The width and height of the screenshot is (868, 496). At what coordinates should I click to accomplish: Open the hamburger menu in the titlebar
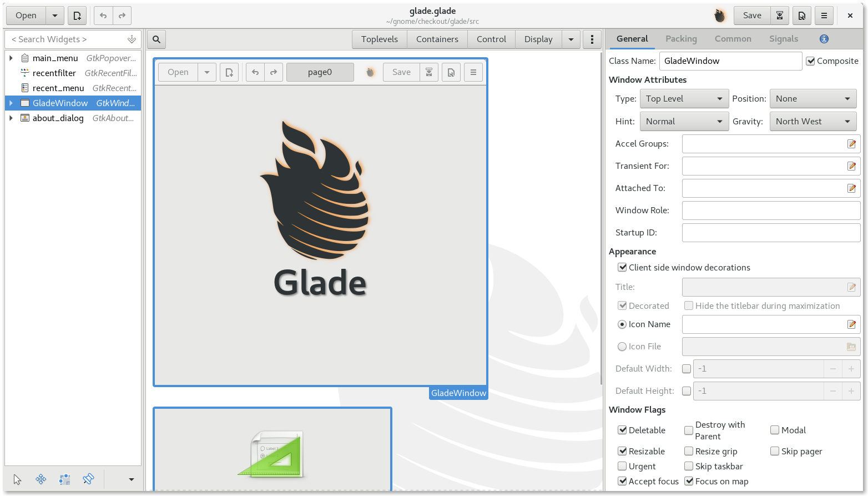tap(824, 16)
